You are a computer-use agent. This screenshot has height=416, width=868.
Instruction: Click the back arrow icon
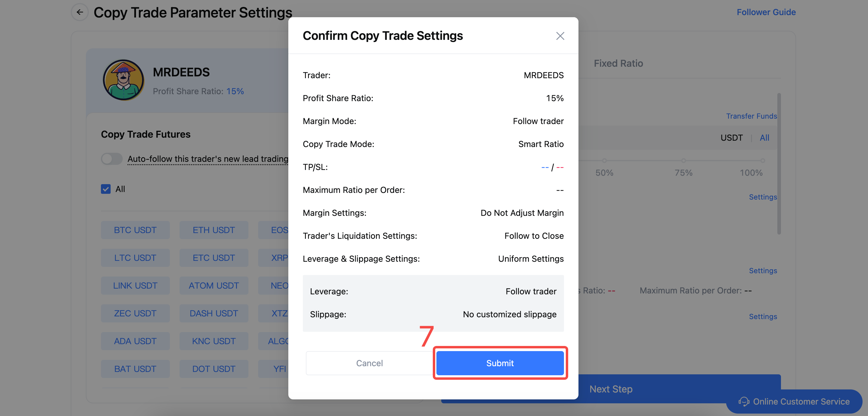[x=79, y=12]
